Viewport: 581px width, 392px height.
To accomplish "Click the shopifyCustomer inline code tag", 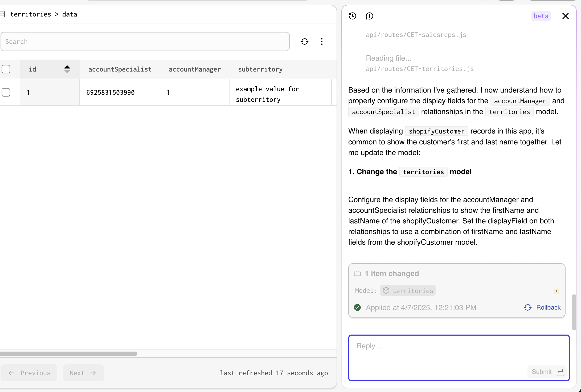I will coord(436,131).
